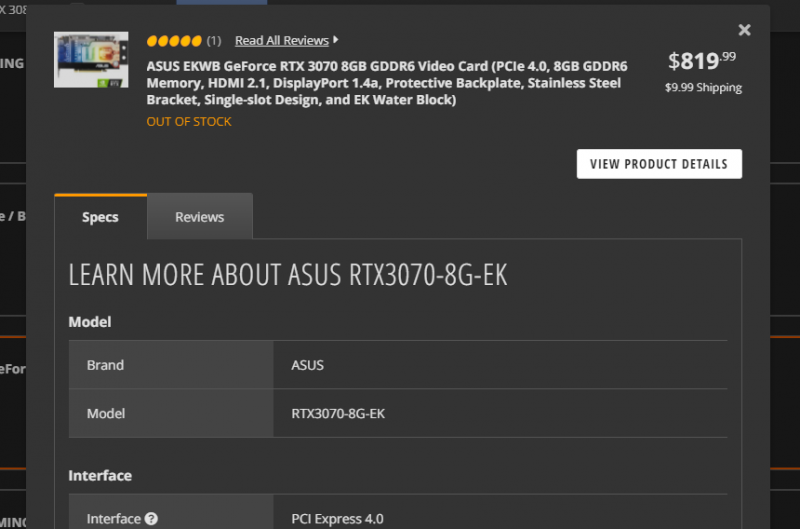Click the $819.99 price
Viewport: 800px width, 529px height.
coord(703,60)
